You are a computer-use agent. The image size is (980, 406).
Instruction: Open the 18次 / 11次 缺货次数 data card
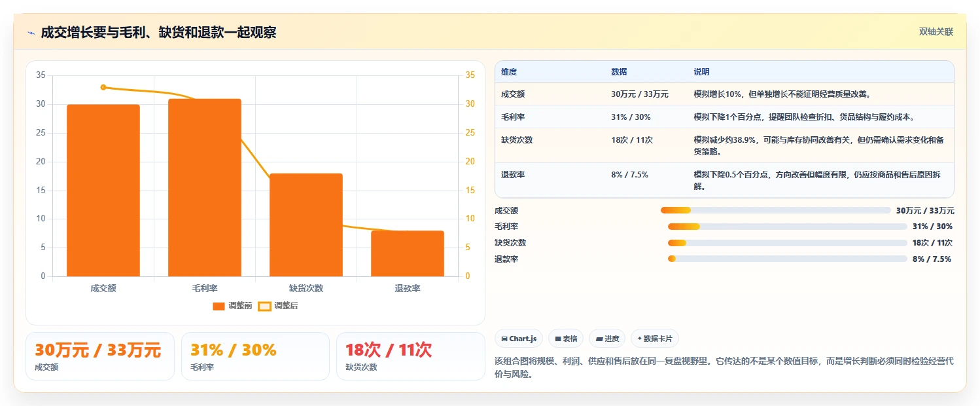[410, 356]
